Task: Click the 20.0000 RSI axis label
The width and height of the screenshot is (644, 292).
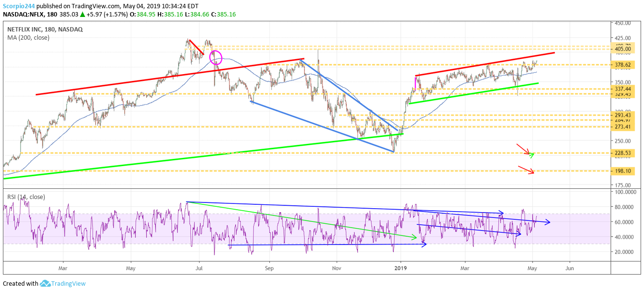Action: (x=625, y=252)
